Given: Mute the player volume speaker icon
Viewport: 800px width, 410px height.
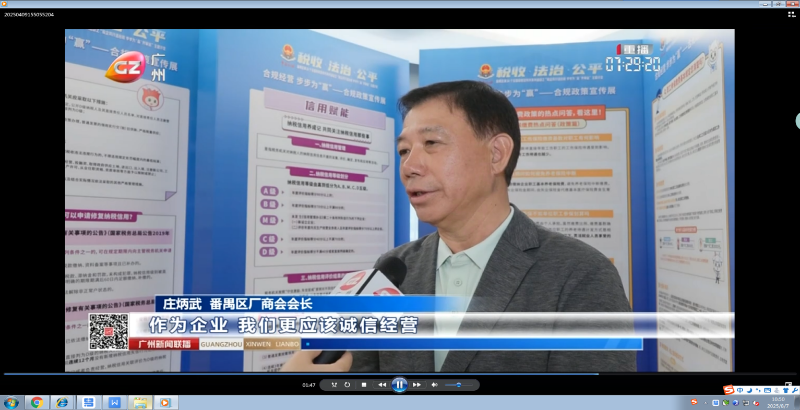Looking at the screenshot, I should point(435,384).
